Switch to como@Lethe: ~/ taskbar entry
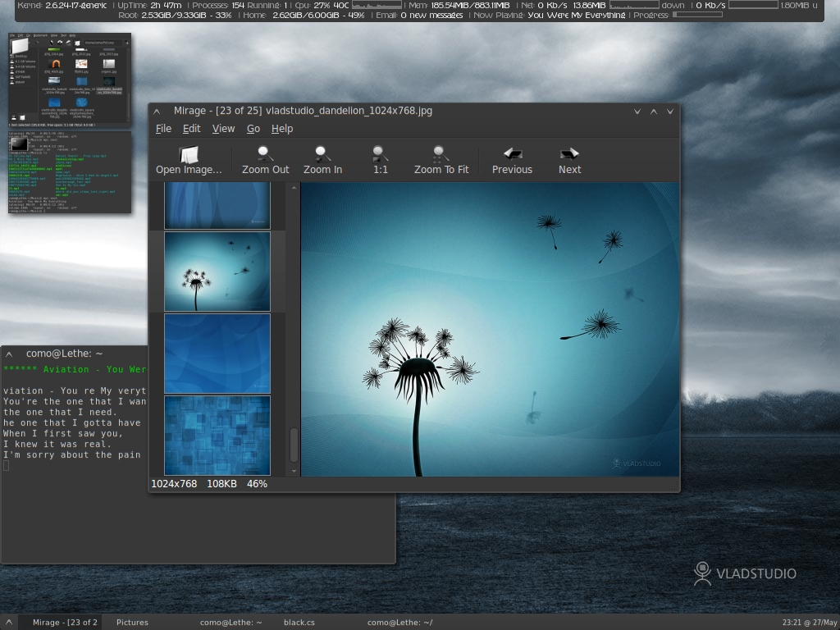The image size is (840, 630). tap(399, 623)
